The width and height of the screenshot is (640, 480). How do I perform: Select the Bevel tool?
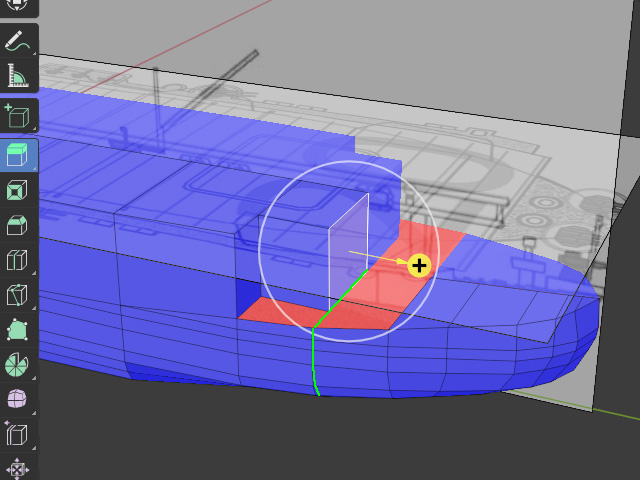(x=18, y=225)
